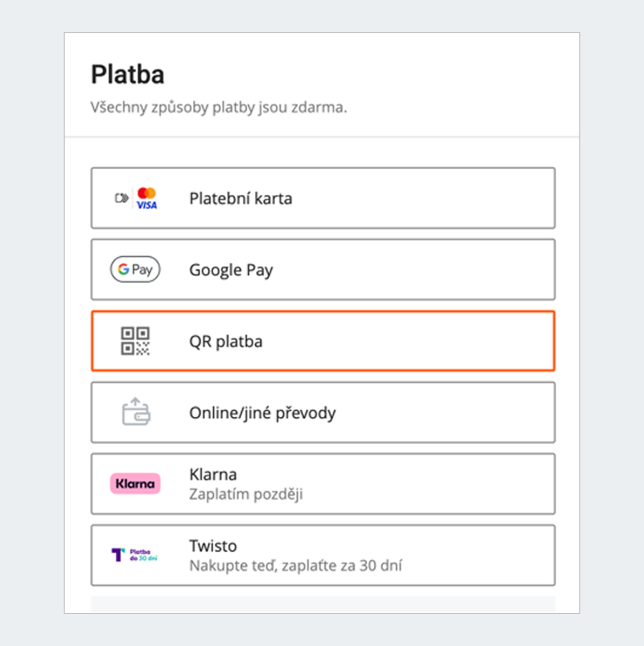The image size is (644, 646).
Task: Click the 'Zaplatím později' text under Klarna
Action: 246,494
